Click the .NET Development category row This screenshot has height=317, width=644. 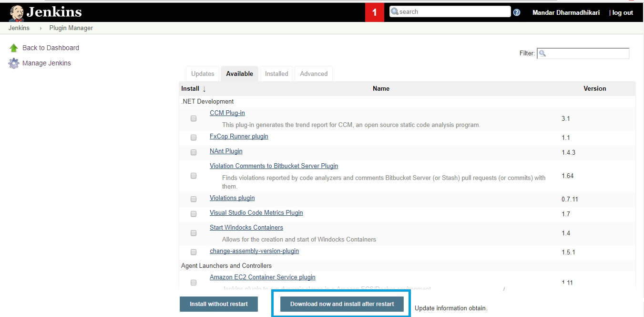coord(407,102)
